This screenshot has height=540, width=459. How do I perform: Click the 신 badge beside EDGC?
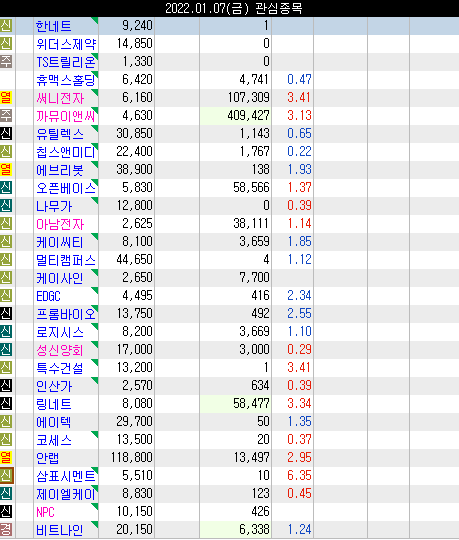tap(6, 295)
